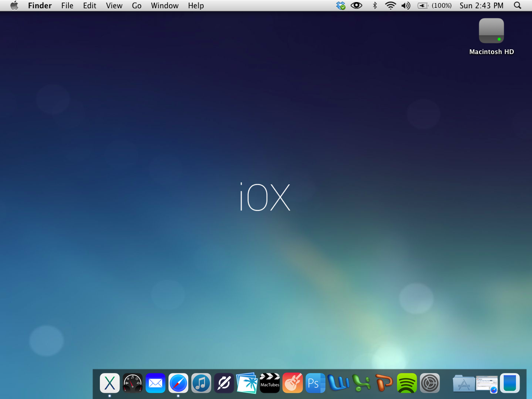This screenshot has width=532, height=399.
Task: Open the dark pen-circle app in the dock
Action: (x=224, y=383)
